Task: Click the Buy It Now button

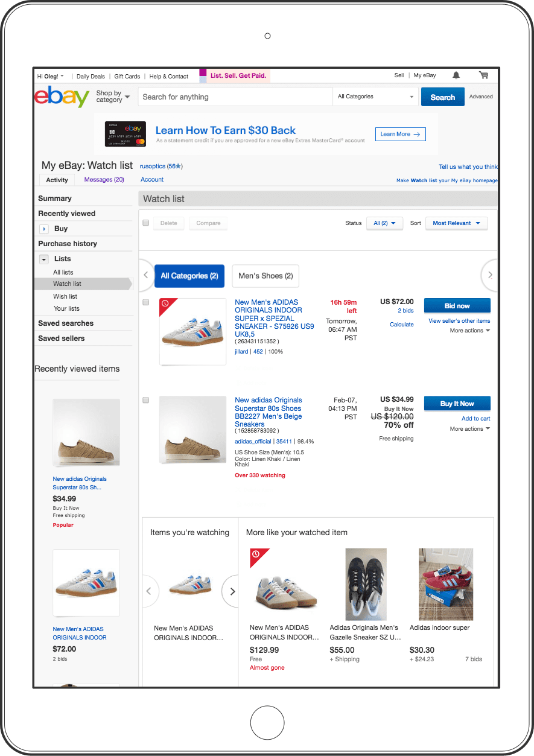Action: tap(457, 404)
